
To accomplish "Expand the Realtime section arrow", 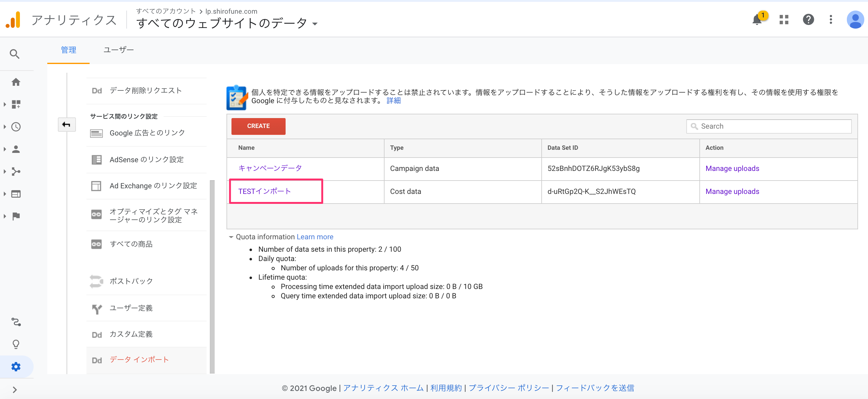I will click(x=5, y=127).
